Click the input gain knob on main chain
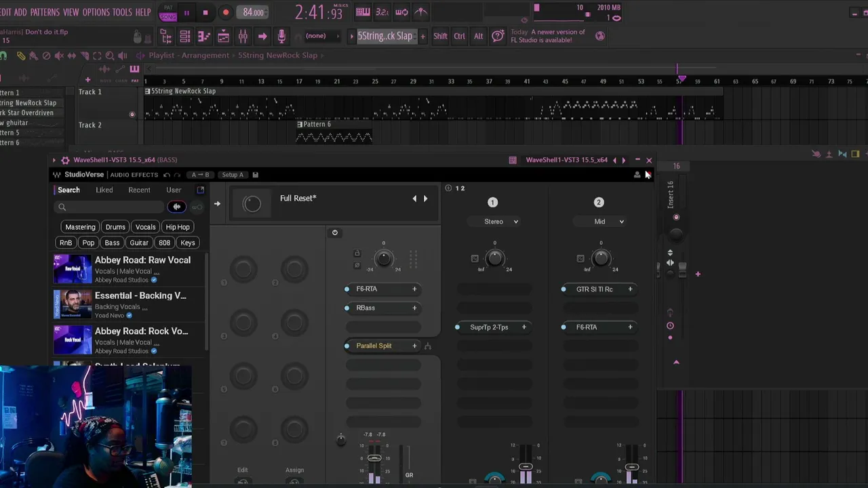Screen dimensions: 868x488 384,258
